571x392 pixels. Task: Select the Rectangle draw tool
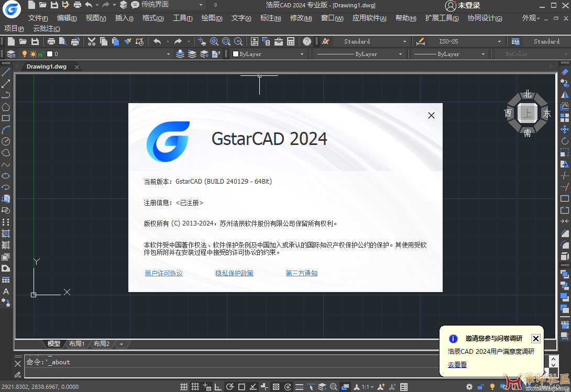pos(5,118)
